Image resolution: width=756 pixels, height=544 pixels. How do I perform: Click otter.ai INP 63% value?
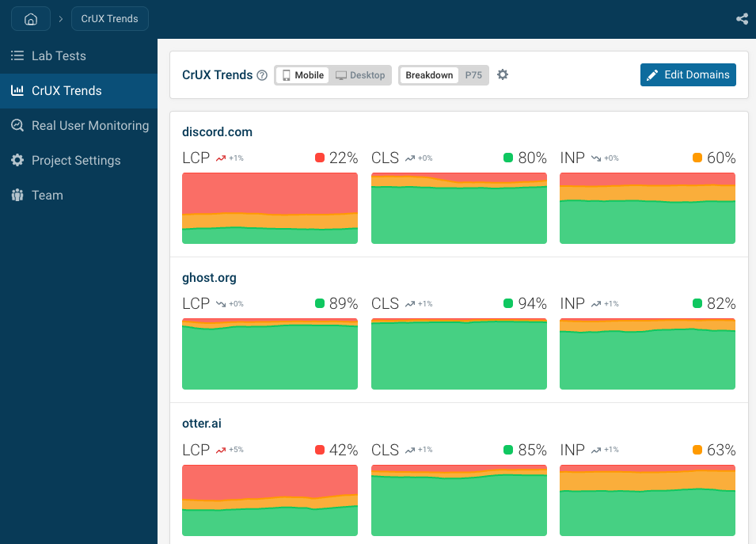pos(721,450)
